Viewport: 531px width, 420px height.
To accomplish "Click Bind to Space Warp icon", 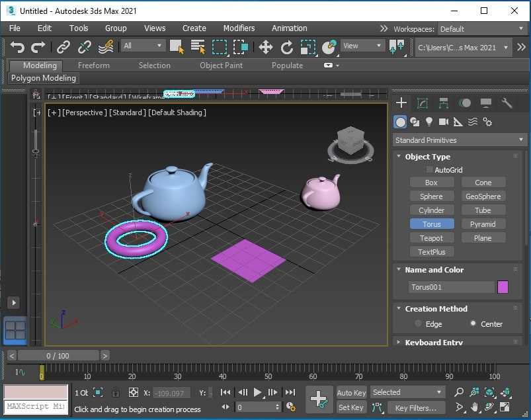I will tap(106, 47).
